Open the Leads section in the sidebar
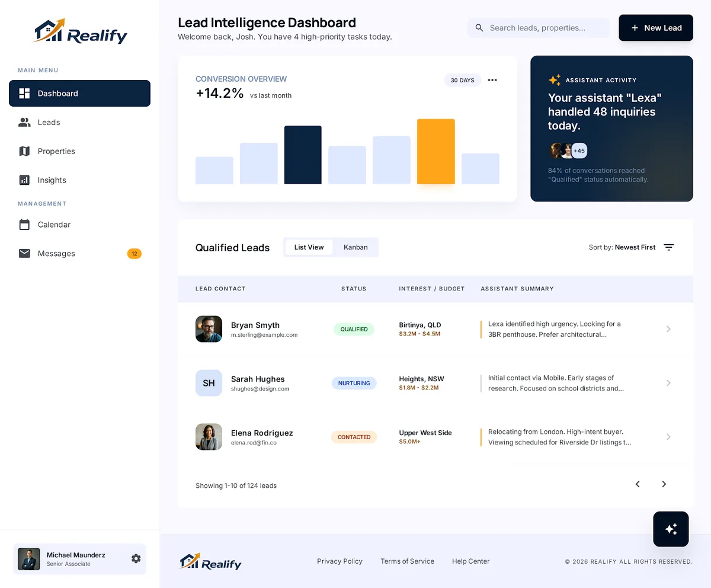 49,122
